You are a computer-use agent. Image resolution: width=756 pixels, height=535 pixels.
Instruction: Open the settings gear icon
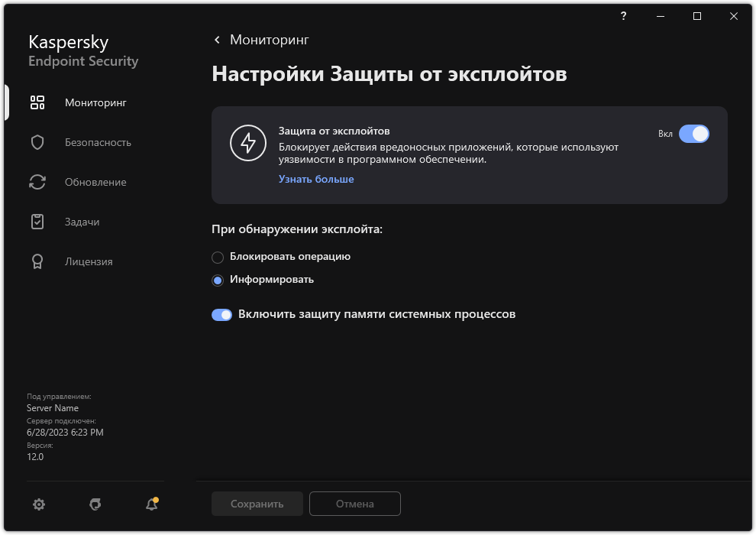click(x=39, y=504)
